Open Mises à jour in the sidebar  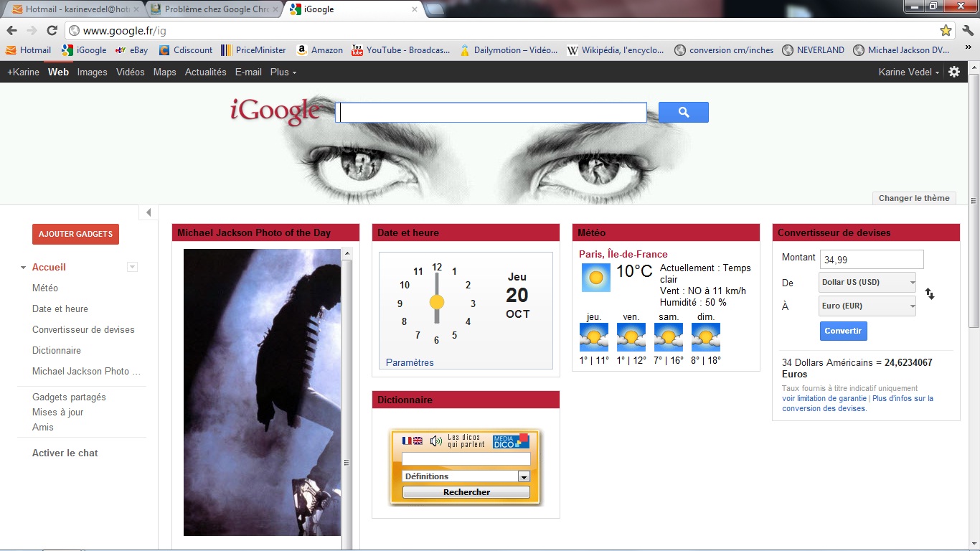(x=58, y=412)
